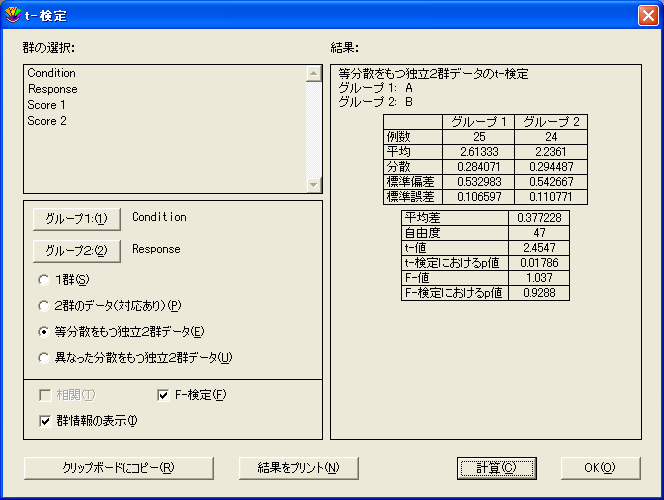This screenshot has height=500, width=664.
Task: Click the t-検定 p値 0.01786
Action: tap(539, 263)
